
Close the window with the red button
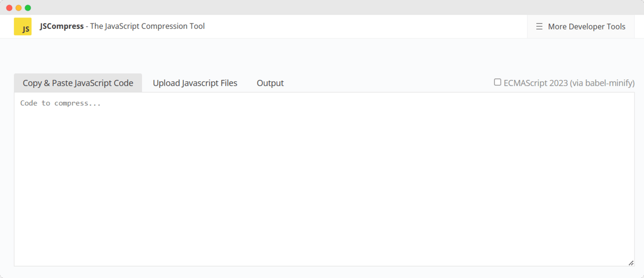coord(9,7)
